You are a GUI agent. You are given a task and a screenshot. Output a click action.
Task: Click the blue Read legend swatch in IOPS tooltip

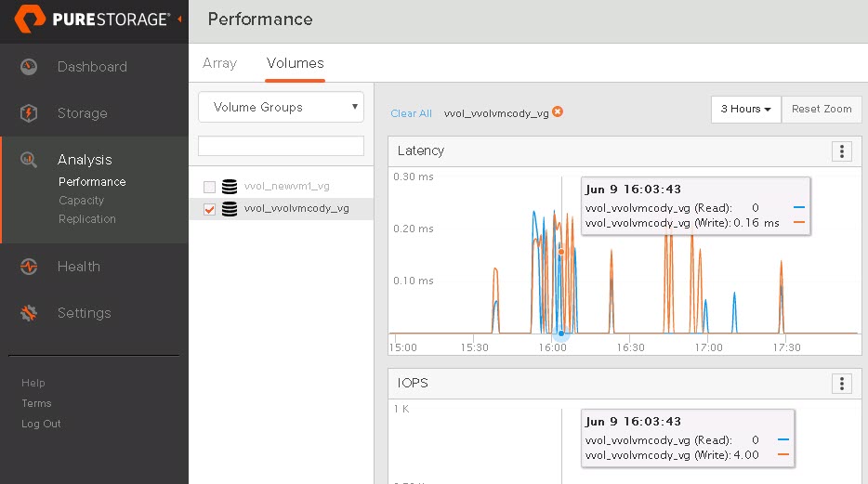[x=783, y=439]
